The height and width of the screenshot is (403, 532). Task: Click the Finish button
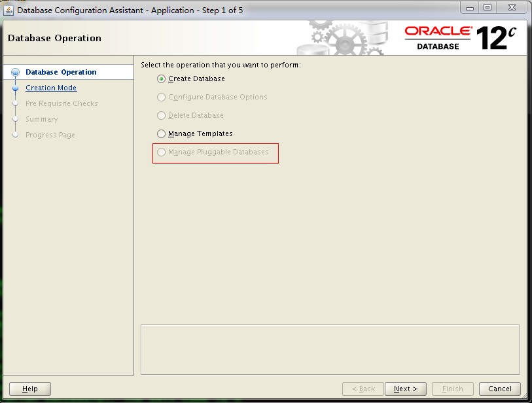coord(453,389)
